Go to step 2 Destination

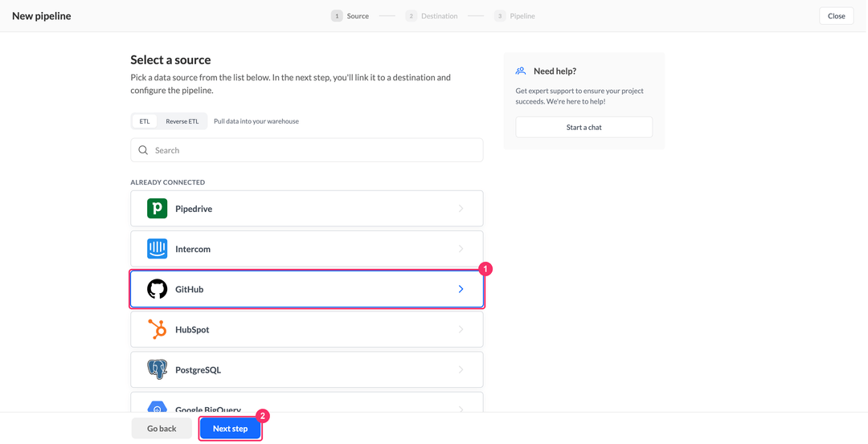point(432,16)
